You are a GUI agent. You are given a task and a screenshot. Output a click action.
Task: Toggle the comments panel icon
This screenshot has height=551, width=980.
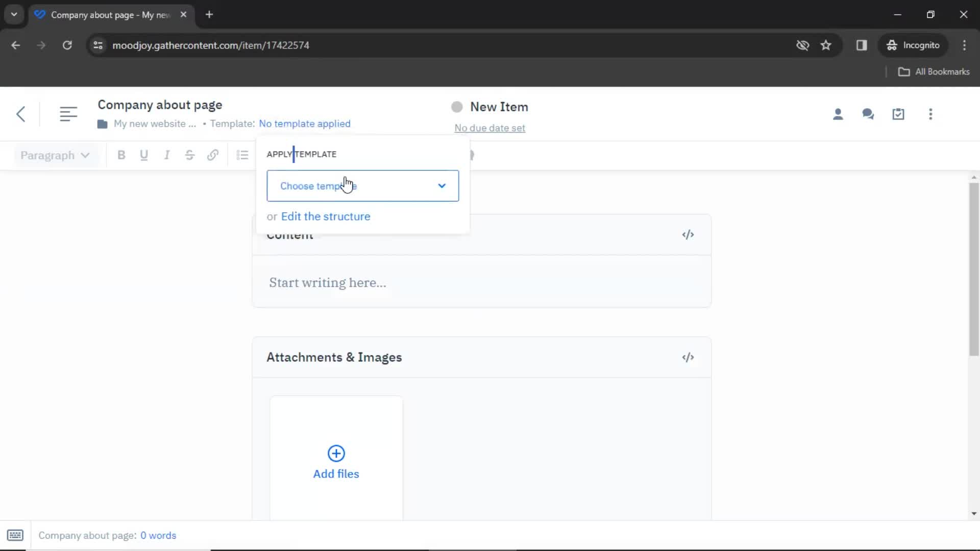pos(868,114)
